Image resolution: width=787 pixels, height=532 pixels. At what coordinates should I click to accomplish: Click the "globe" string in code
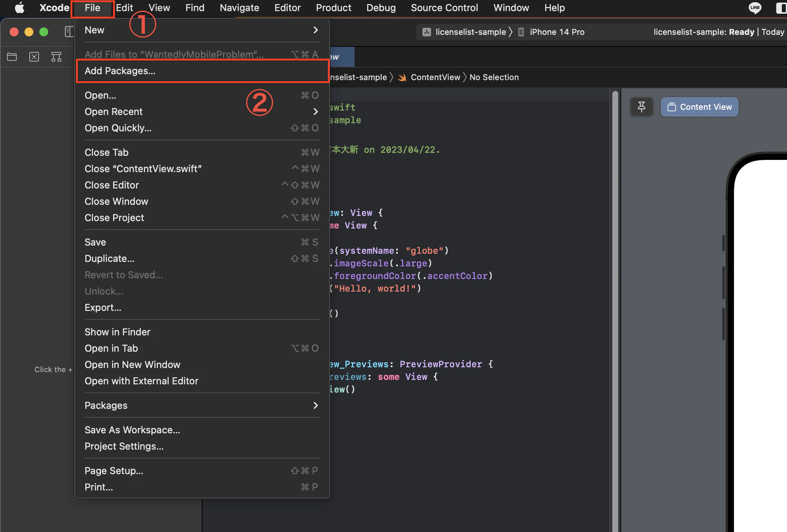coord(424,251)
